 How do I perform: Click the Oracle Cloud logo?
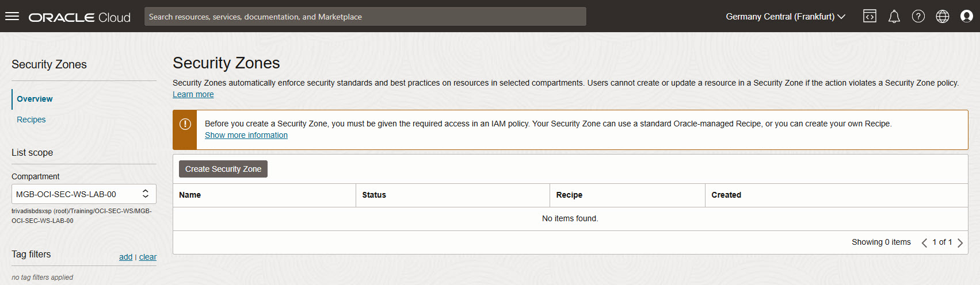(79, 17)
